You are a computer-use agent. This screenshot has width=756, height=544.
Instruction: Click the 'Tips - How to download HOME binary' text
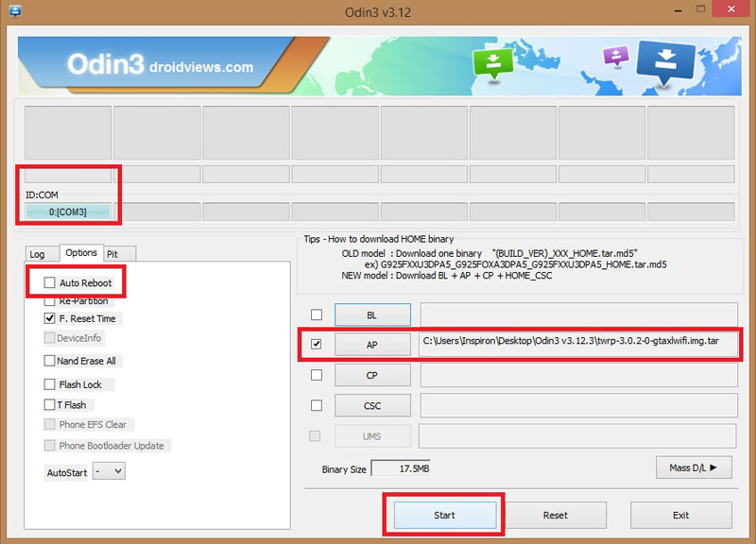pyautogui.click(x=379, y=239)
